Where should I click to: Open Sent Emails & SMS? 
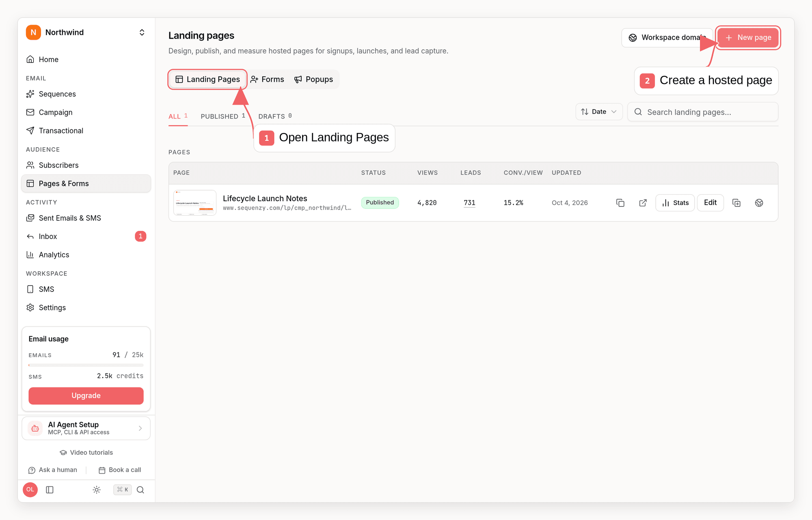pos(86,218)
